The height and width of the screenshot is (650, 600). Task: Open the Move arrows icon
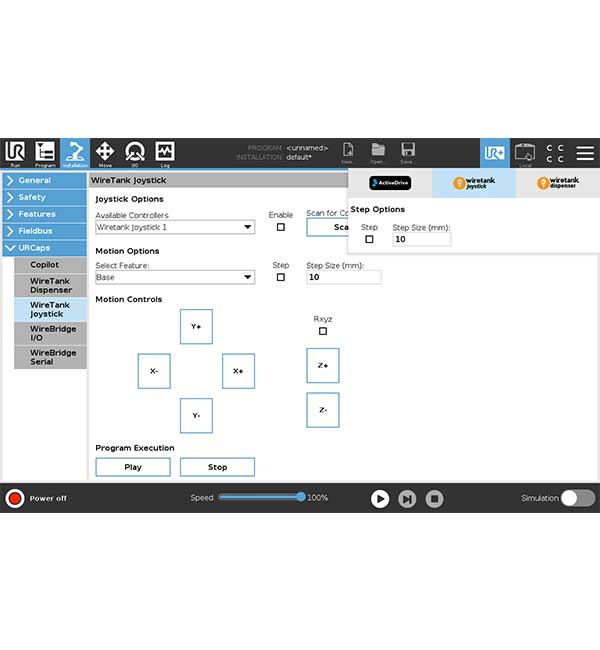(105, 153)
